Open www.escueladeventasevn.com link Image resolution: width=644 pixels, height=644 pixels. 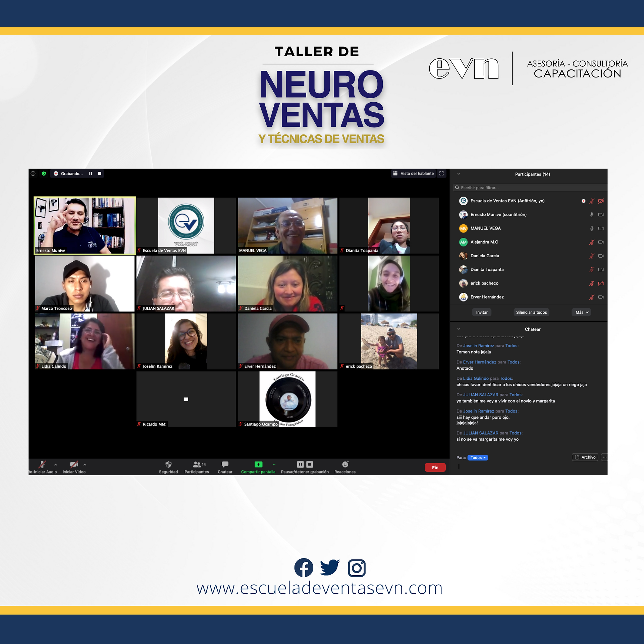(x=320, y=589)
